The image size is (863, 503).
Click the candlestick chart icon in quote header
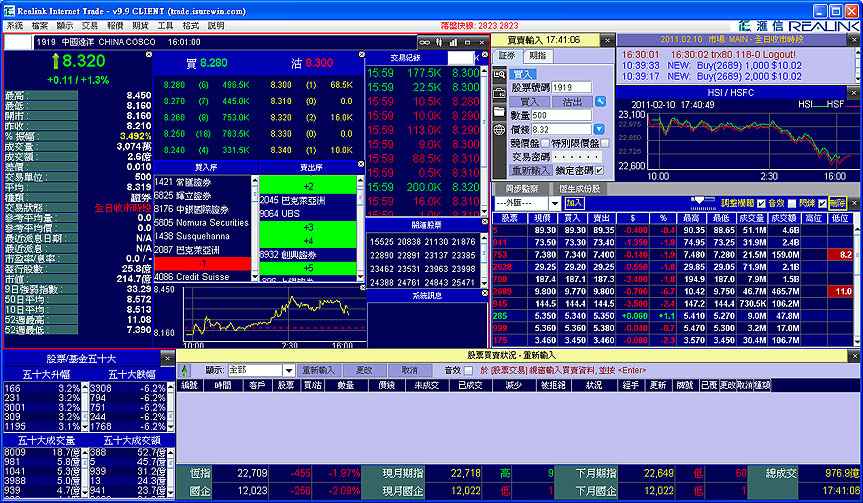pyautogui.click(x=439, y=42)
